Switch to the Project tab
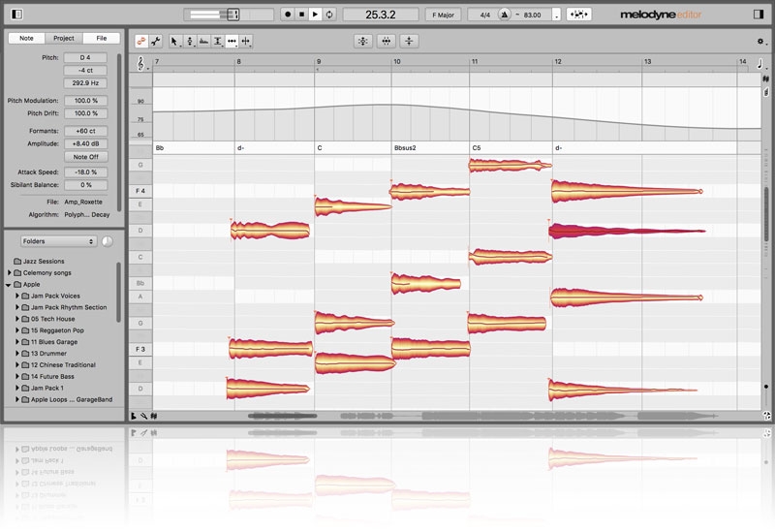 click(63, 38)
